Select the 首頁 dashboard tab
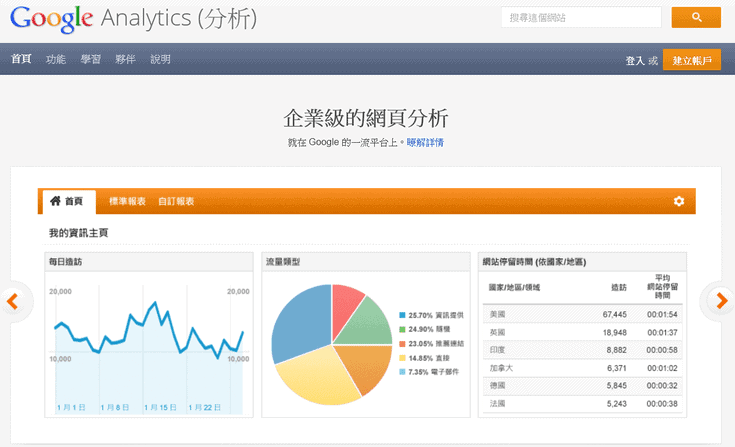The image size is (735, 447). (x=69, y=201)
